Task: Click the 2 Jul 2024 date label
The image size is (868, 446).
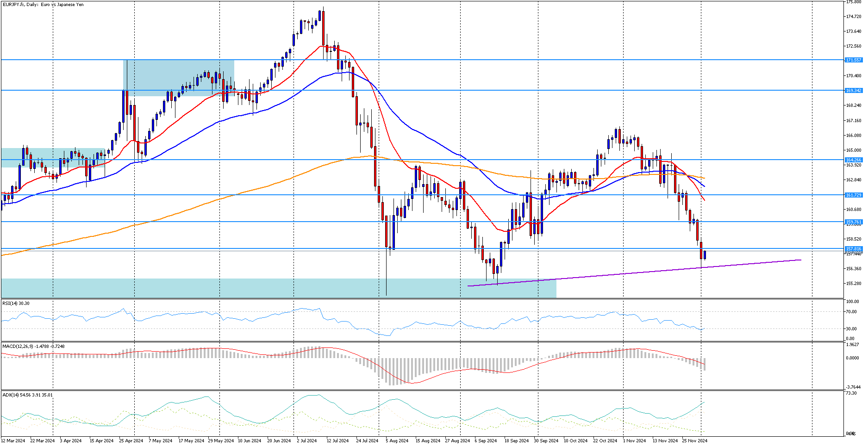Action: coord(306,441)
